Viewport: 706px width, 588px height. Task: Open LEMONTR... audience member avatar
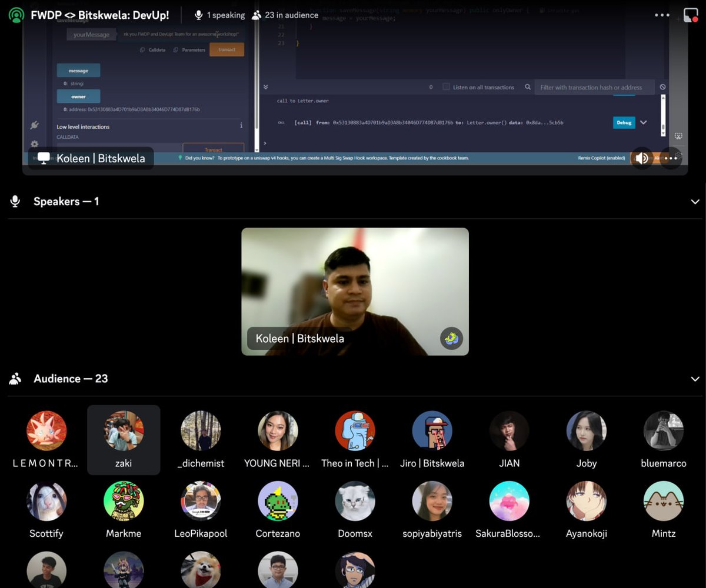46,430
